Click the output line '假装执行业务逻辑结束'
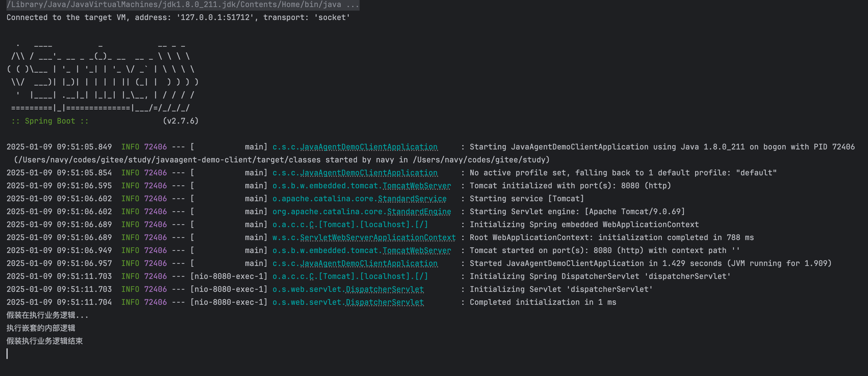 click(x=44, y=341)
